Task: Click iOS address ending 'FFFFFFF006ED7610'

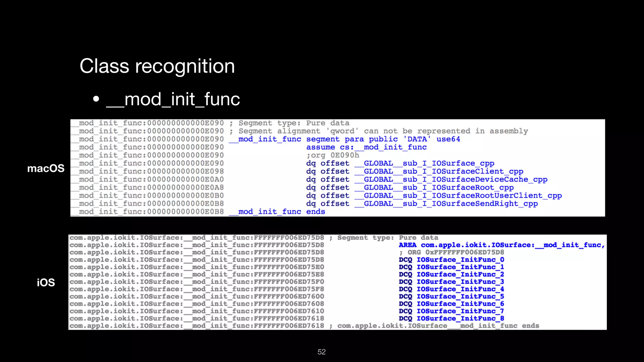Action: click(x=197, y=311)
